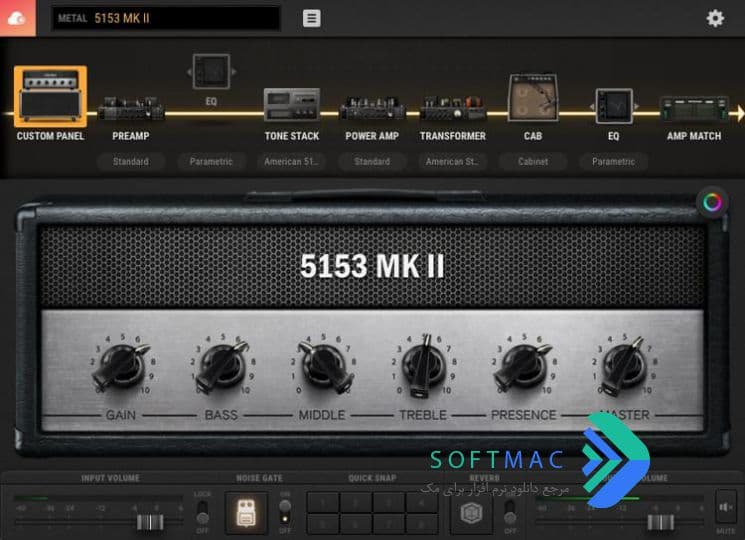Image resolution: width=745 pixels, height=540 pixels.
Task: Click the Presence knob
Action: click(x=523, y=366)
